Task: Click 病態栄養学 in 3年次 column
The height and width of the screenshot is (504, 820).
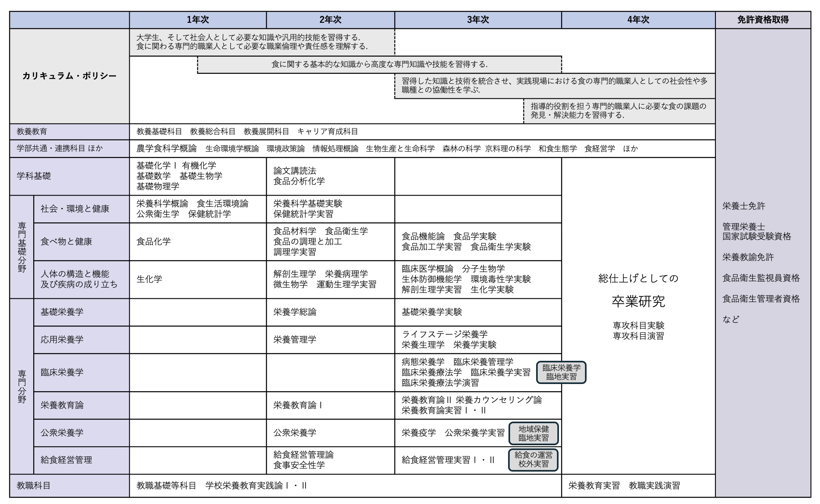Action: click(423, 362)
